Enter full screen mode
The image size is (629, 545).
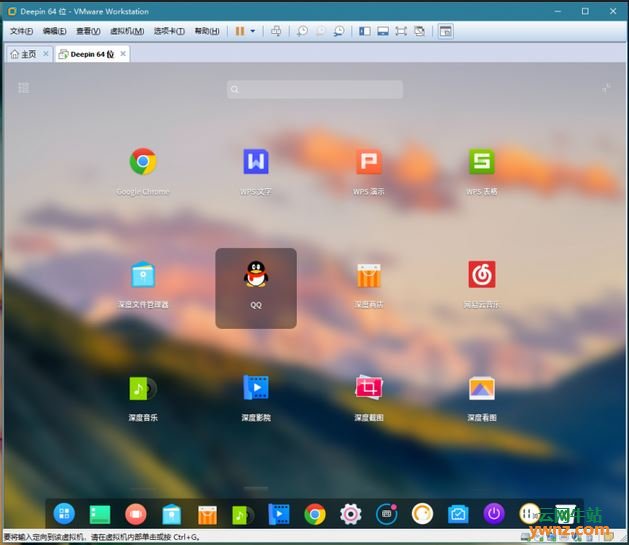click(x=401, y=31)
